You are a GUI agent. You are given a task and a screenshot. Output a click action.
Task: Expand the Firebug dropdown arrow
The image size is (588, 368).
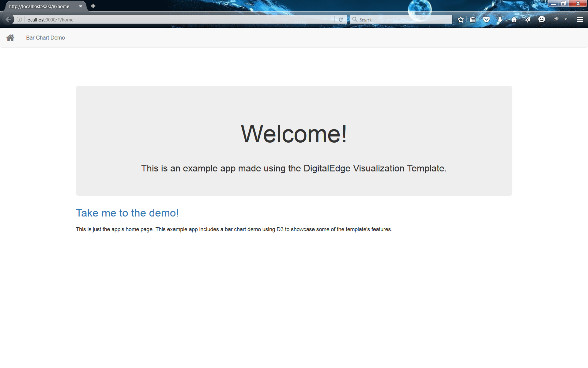pos(566,19)
